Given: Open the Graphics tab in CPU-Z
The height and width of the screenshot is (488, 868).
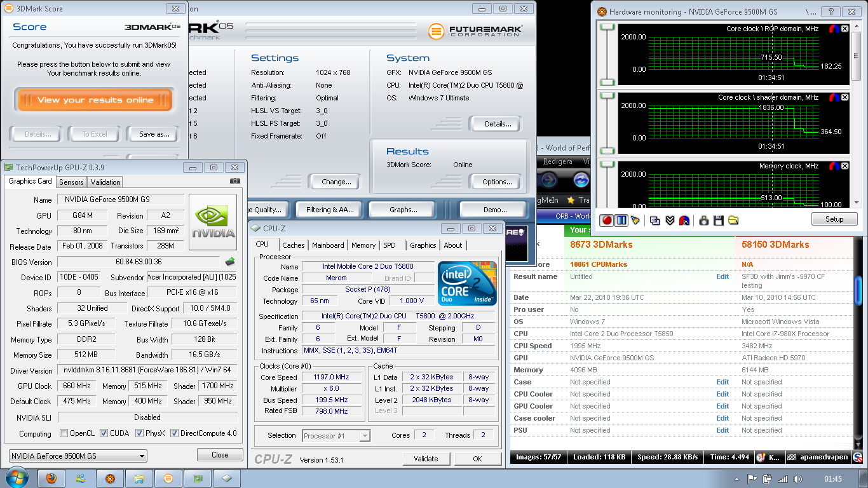Looking at the screenshot, I should click(423, 245).
